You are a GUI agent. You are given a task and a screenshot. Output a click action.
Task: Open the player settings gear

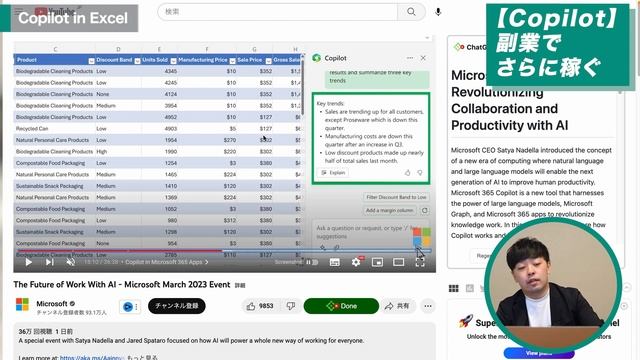(356, 262)
